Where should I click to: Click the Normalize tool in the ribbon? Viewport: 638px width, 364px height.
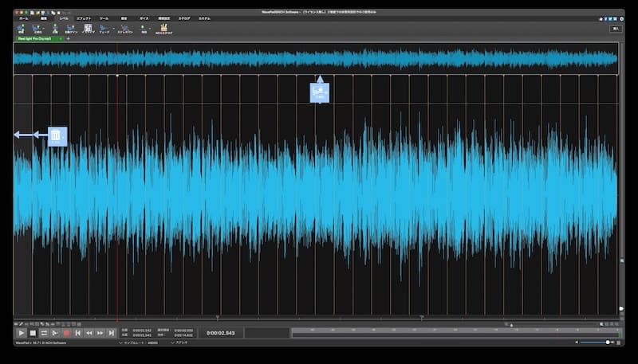(37, 29)
